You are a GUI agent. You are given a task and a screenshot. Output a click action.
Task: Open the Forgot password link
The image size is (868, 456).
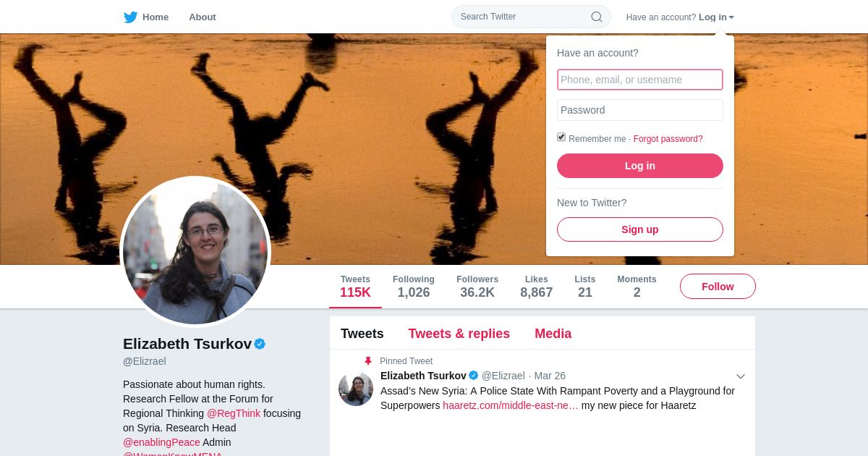(668, 139)
